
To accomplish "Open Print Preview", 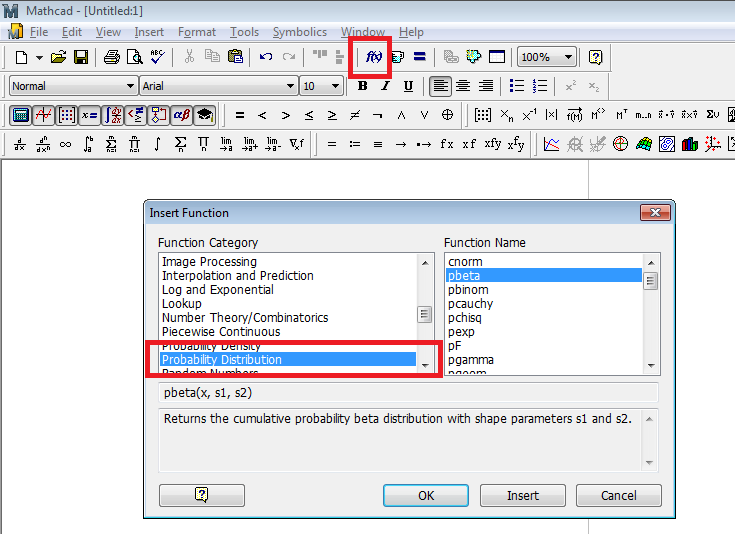I will click(x=135, y=57).
